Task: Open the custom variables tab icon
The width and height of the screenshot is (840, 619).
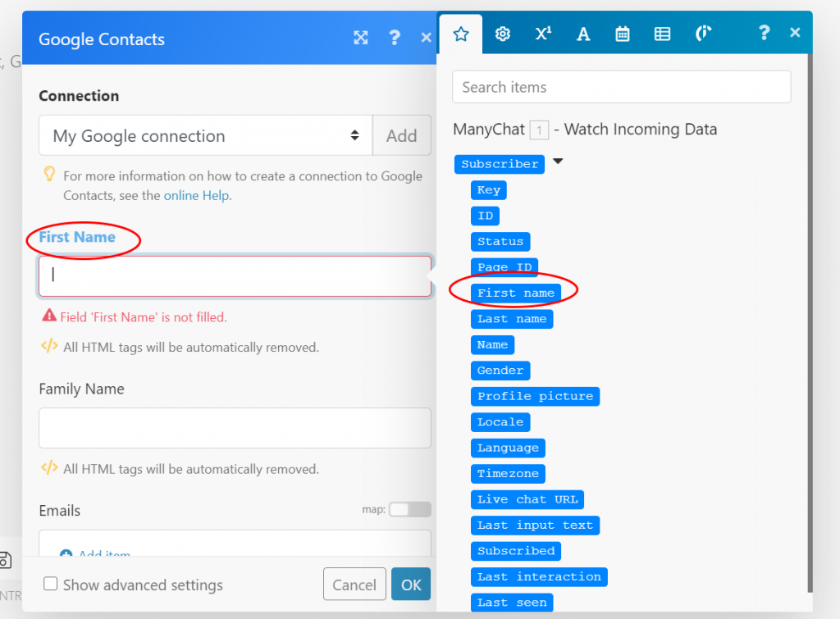Action: tap(703, 34)
